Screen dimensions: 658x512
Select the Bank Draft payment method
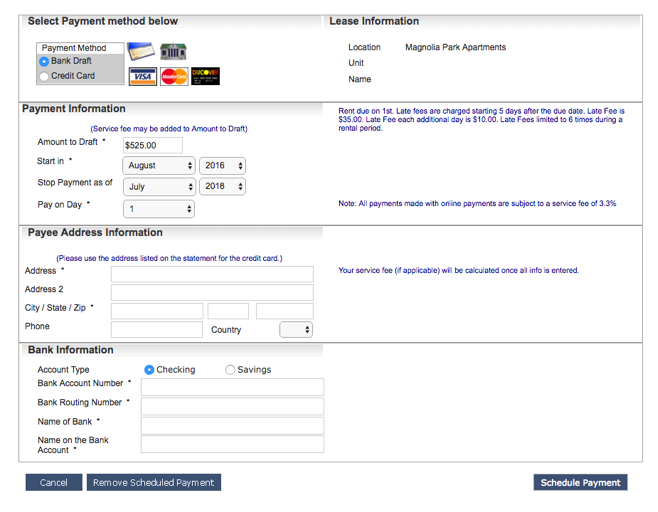point(44,62)
